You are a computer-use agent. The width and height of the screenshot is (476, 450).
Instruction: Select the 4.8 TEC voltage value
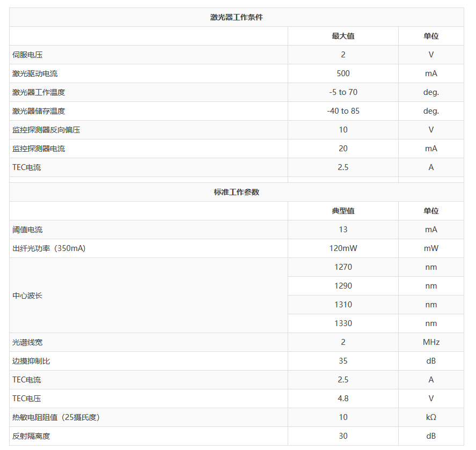[343, 399]
